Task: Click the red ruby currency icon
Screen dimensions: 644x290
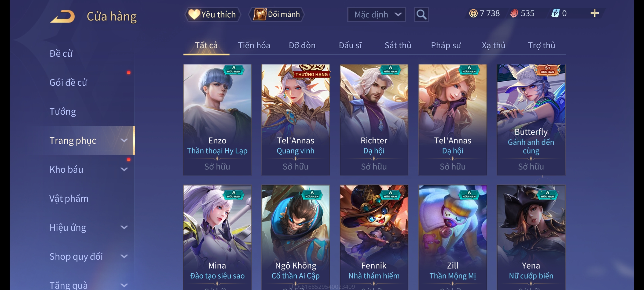Action: (x=514, y=13)
